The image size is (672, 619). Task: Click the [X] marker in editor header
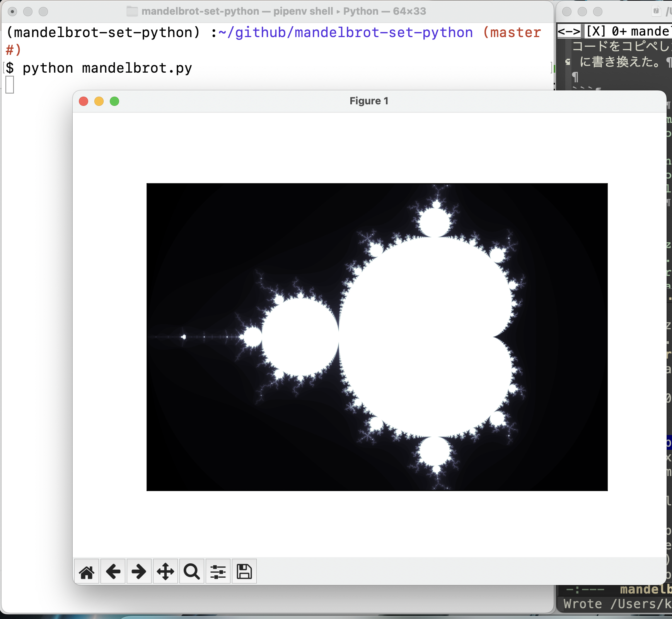point(596,31)
